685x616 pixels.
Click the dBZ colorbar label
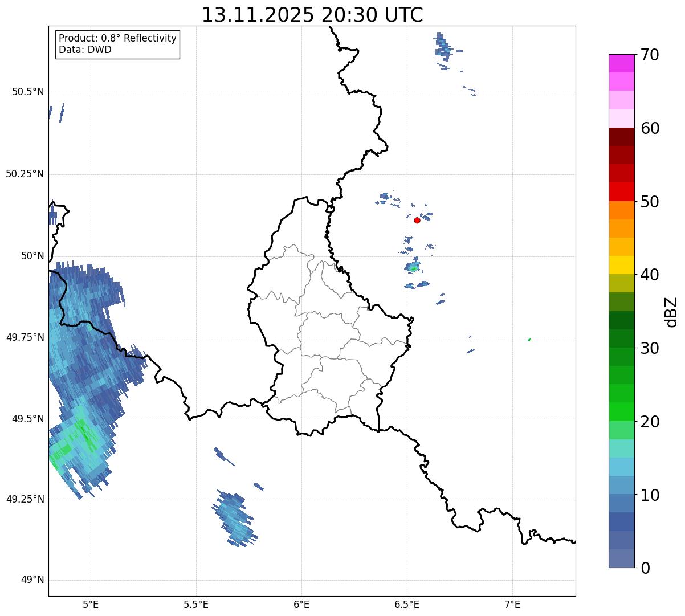(671, 312)
